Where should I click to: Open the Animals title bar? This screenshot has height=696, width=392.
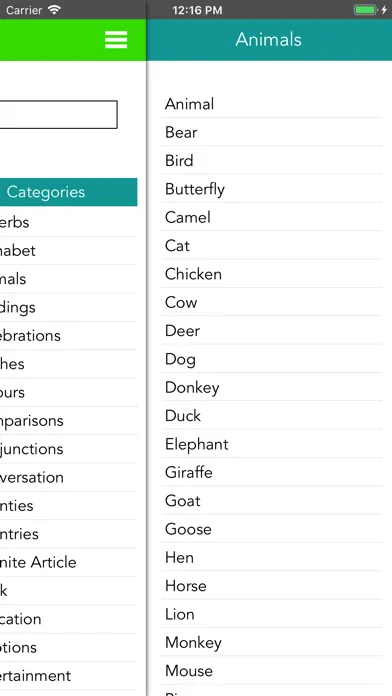pos(269,40)
